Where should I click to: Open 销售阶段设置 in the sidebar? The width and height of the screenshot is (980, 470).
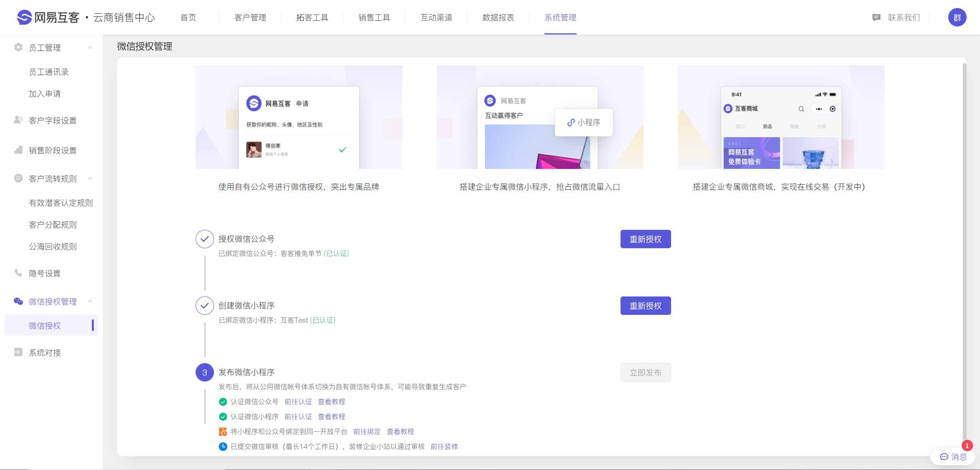point(53,151)
